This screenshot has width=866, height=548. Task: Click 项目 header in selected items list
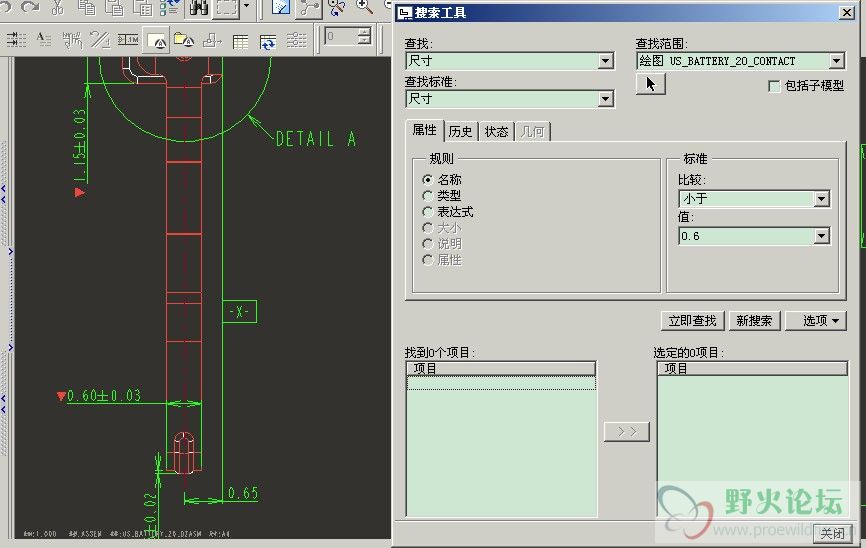click(x=752, y=368)
